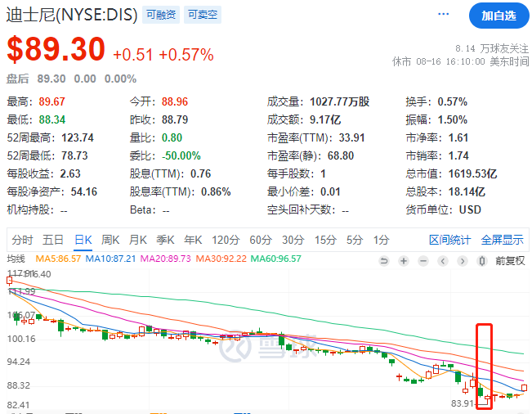Viewport: 532px width, 414px height.
Task: Toggle the candlestick style icon
Action: (482, 261)
